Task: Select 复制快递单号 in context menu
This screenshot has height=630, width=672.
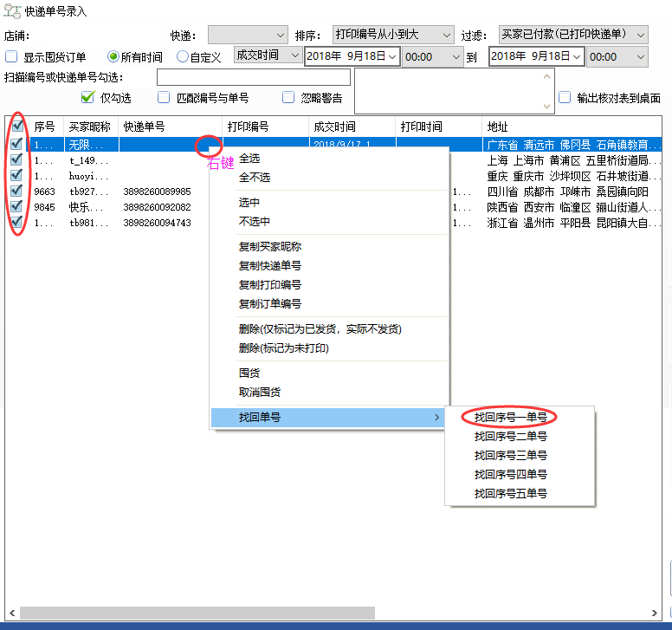Action: pos(270,266)
